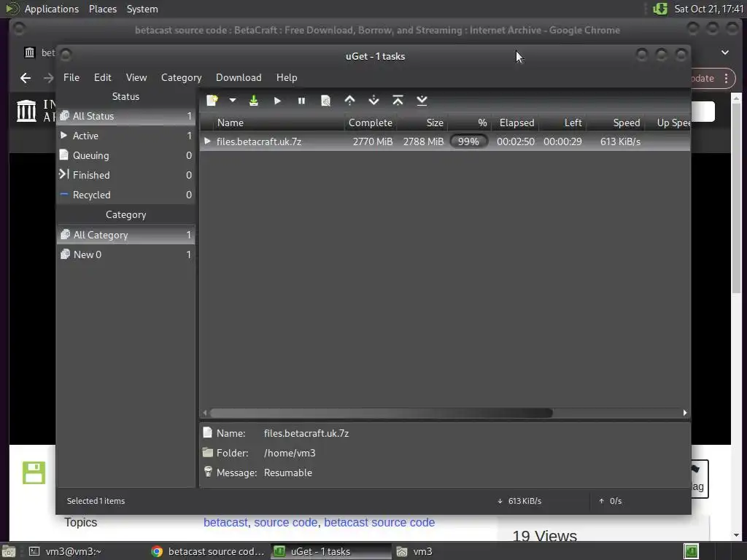Open the Help menu in uGet
Image resolution: width=747 pixels, height=560 pixels.
(x=287, y=77)
